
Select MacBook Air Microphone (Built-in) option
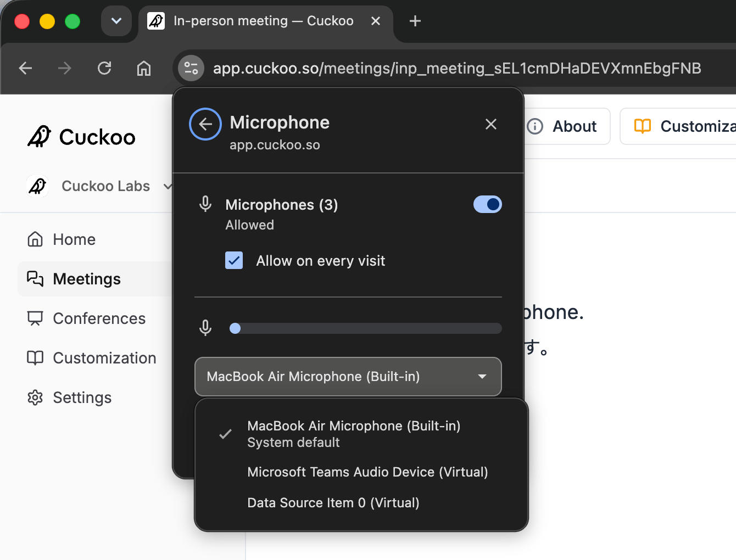coord(361,434)
